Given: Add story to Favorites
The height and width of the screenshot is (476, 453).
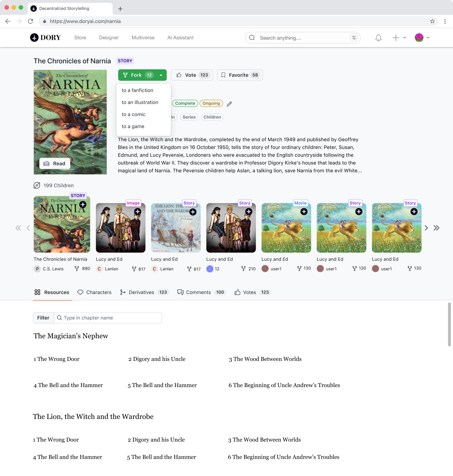Looking at the screenshot, I should [239, 75].
